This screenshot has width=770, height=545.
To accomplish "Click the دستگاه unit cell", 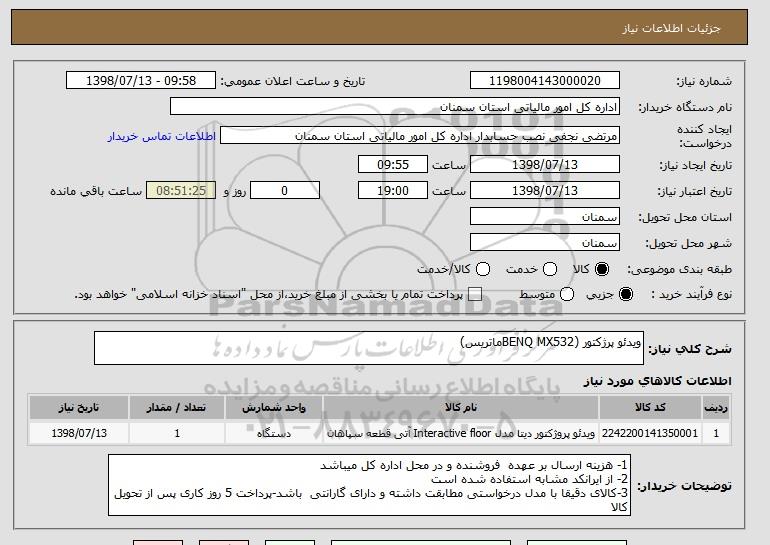I will click(274, 433).
